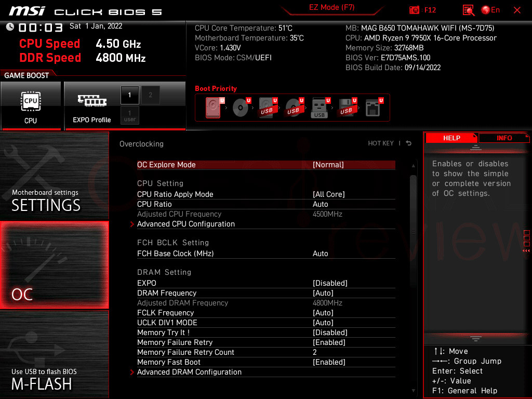
Task: Take a screenshot with the F12 camera icon
Action: [414, 10]
